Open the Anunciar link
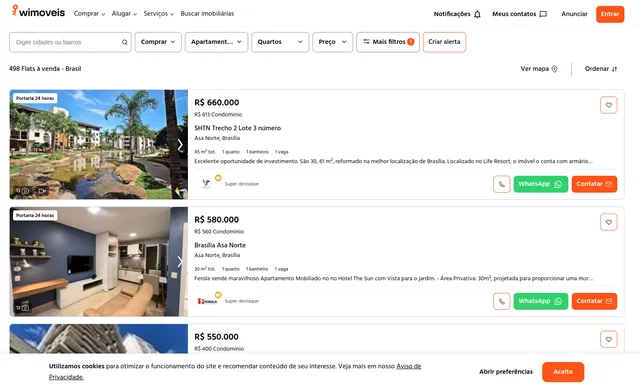640x389 pixels. click(574, 14)
